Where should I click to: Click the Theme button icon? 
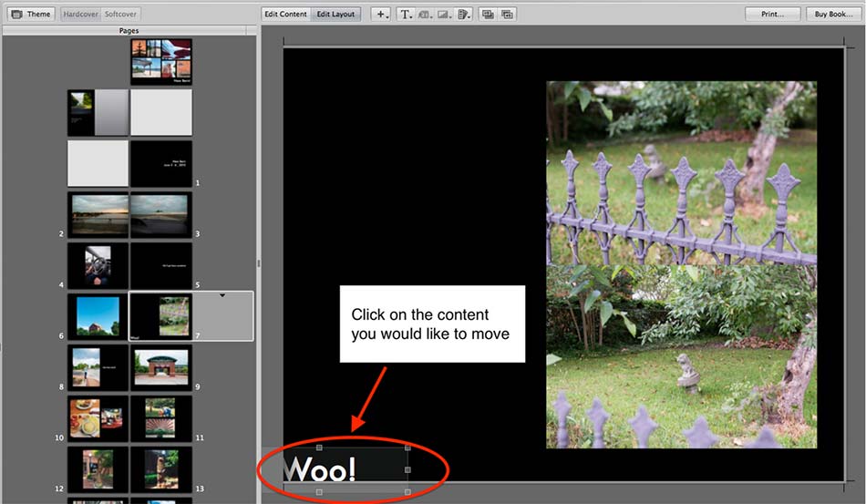pyautogui.click(x=16, y=15)
